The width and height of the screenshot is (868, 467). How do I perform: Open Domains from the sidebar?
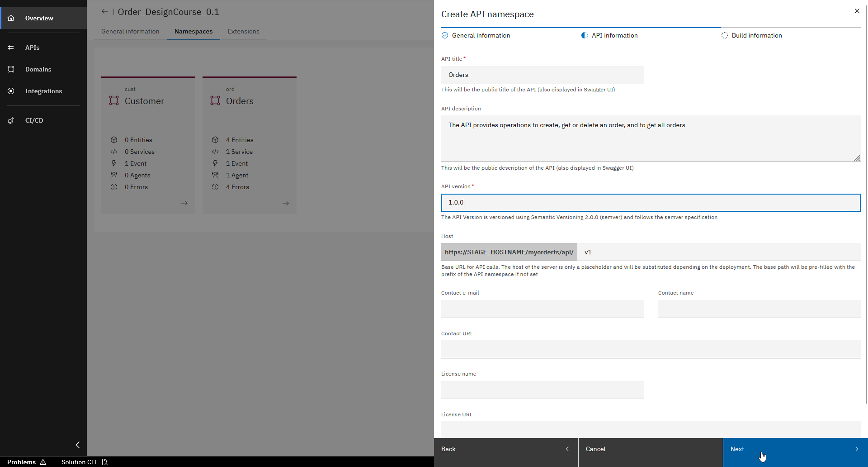point(11,69)
